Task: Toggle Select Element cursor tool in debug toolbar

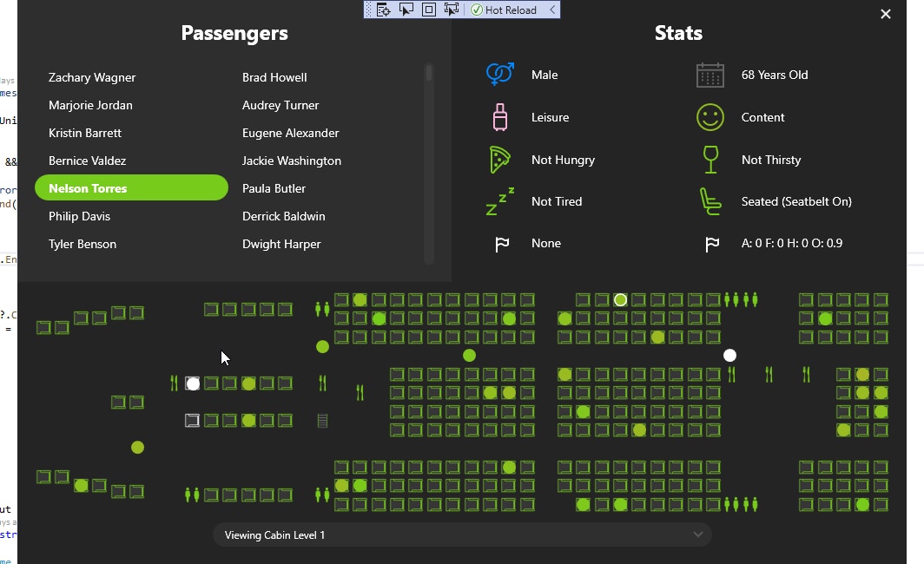Action: click(x=406, y=10)
